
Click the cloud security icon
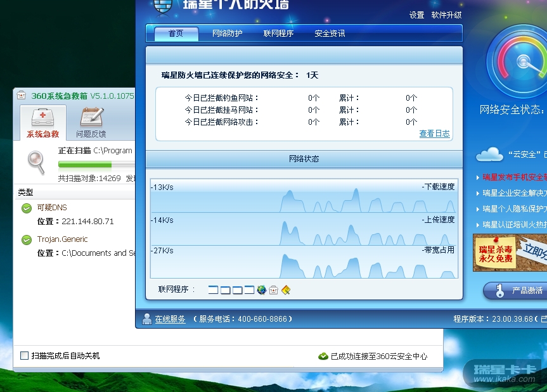point(489,155)
